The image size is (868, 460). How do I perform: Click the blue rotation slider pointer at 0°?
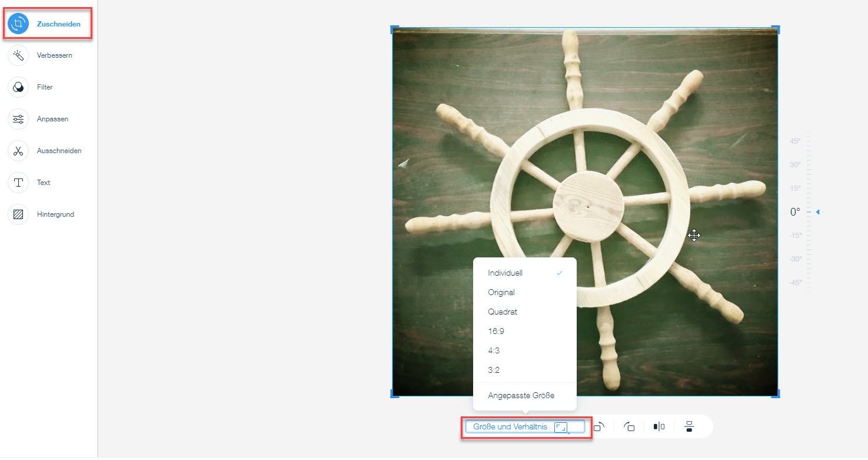pyautogui.click(x=817, y=212)
